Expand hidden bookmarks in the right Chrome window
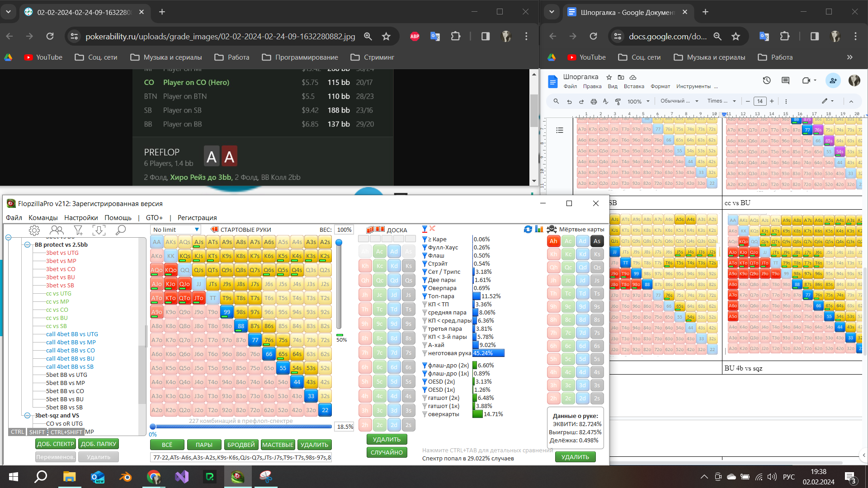Screen dimensions: 868x488 click(x=850, y=57)
